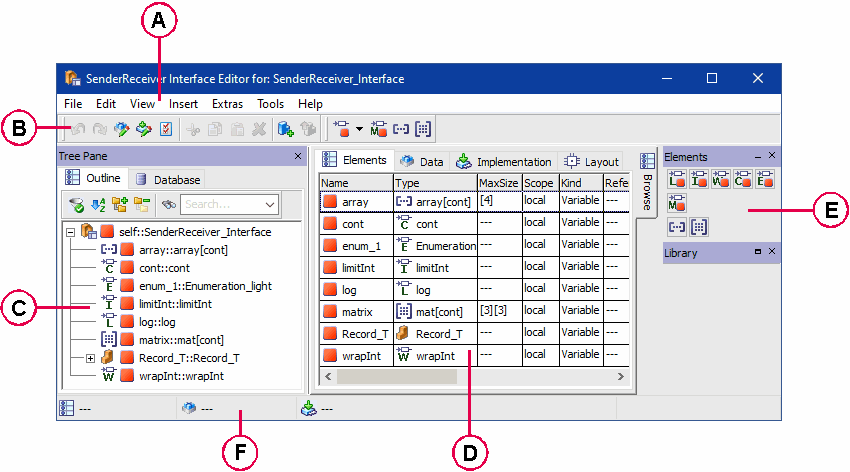
Task: Switch to the Outline tab
Action: click(93, 178)
